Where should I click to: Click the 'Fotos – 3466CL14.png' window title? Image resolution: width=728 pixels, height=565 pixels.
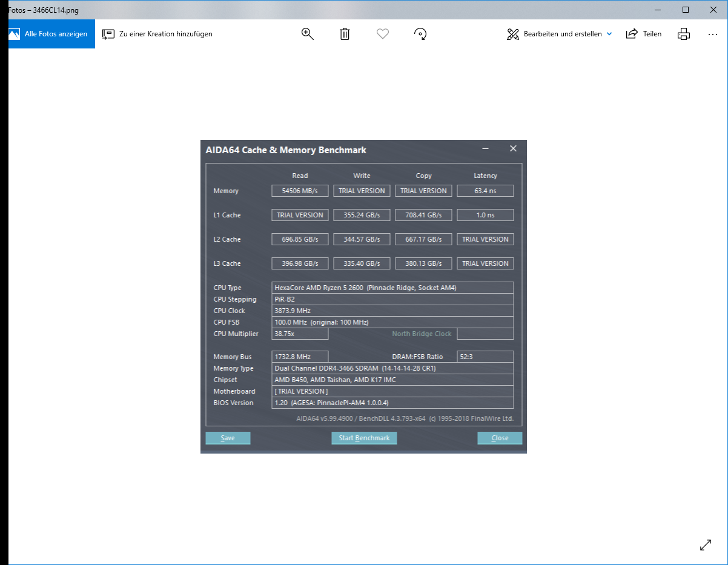pos(43,10)
